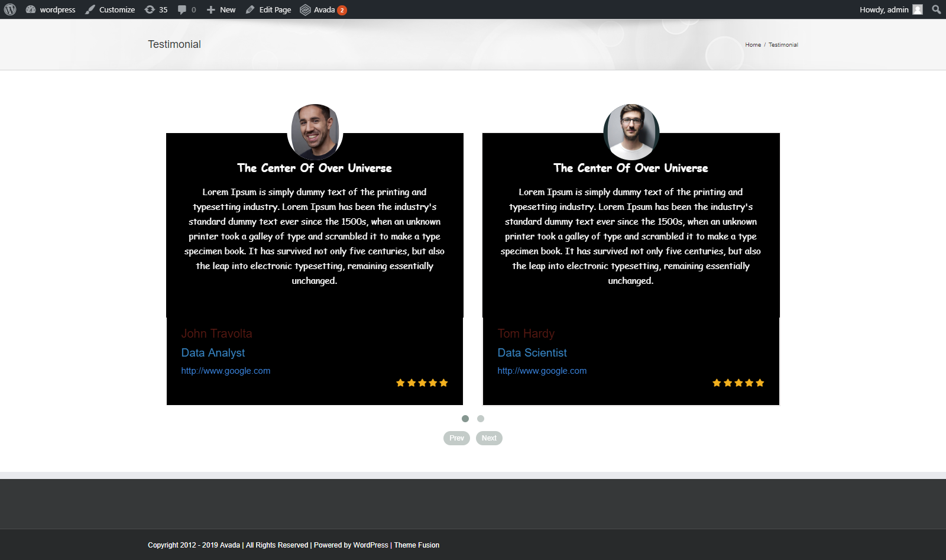Click the Data Scientist title
The width and height of the screenshot is (946, 560).
click(532, 352)
